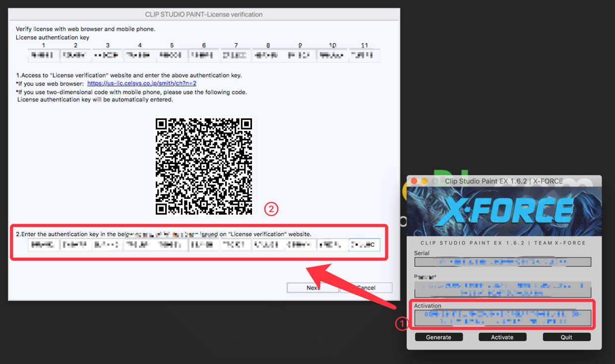The image size is (615, 364).
Task: Click the Activate button in X-FORCE
Action: click(502, 337)
